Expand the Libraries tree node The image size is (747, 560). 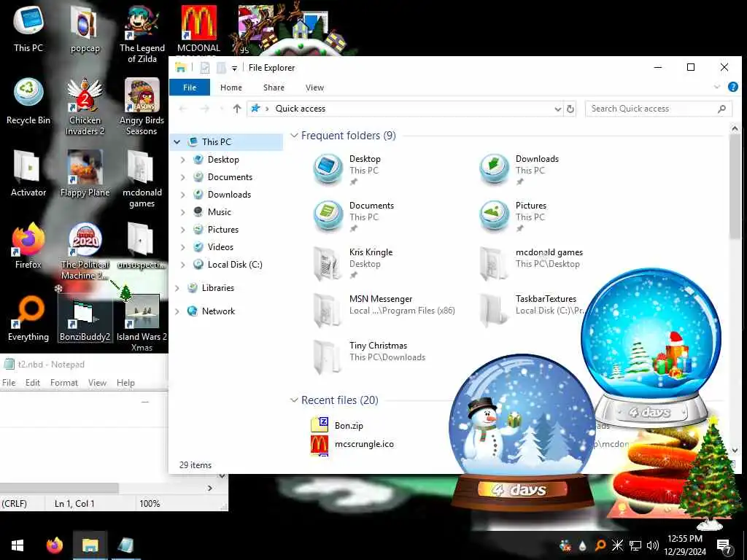(x=177, y=288)
